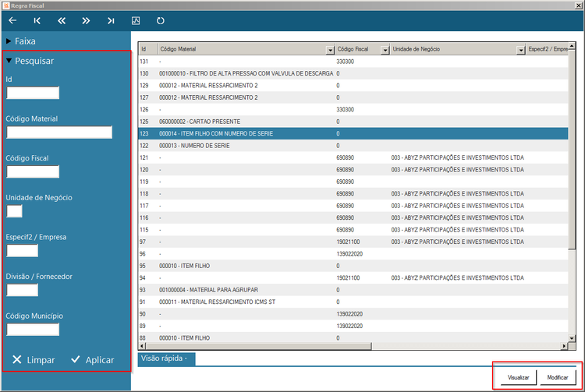Image resolution: width=585 pixels, height=392 pixels.
Task: Select row 96 with fiscal code 139022020
Action: pos(353,254)
